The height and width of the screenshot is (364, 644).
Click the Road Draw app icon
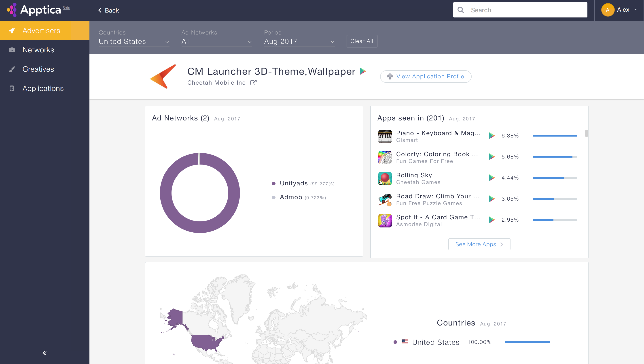(x=385, y=199)
